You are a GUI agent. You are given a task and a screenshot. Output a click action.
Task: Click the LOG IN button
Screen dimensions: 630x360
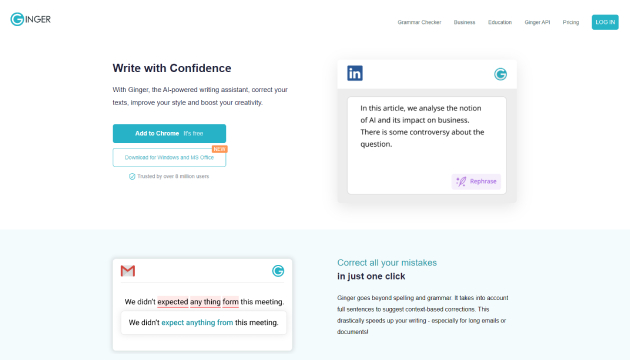605,22
